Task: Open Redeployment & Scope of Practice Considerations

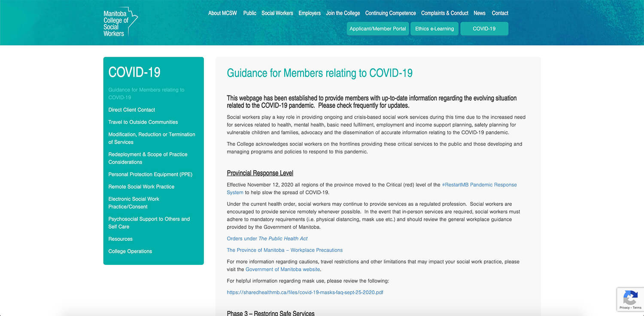Action: point(148,158)
